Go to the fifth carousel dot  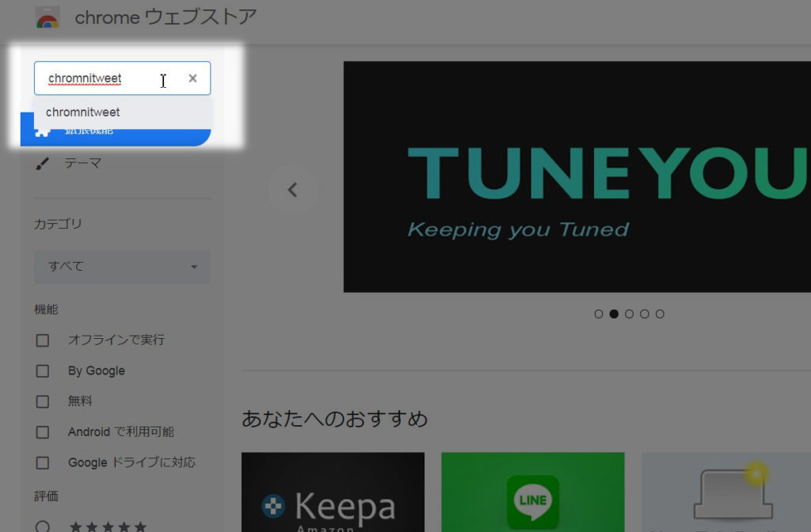[x=660, y=313]
